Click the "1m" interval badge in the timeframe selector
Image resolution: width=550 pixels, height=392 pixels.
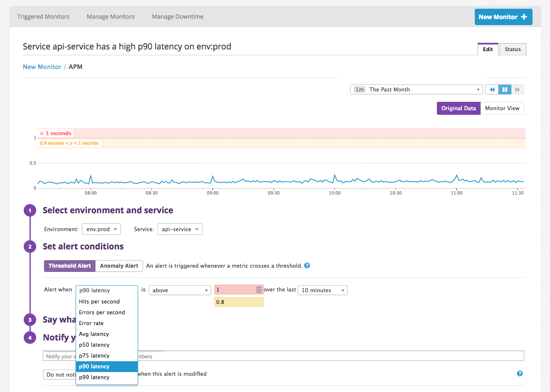tap(359, 89)
